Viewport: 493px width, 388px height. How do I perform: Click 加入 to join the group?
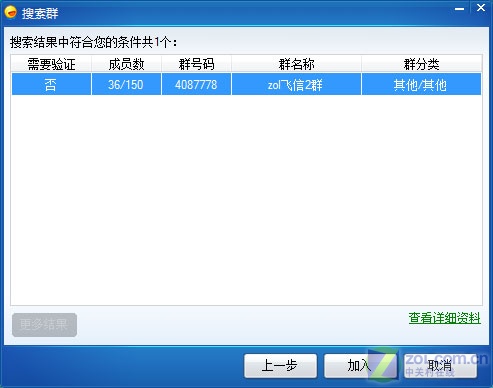pyautogui.click(x=359, y=366)
